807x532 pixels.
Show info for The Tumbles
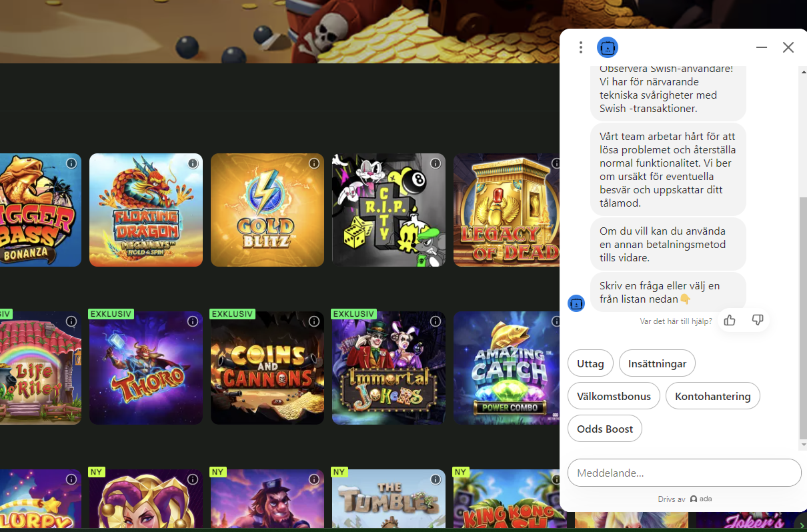click(436, 479)
